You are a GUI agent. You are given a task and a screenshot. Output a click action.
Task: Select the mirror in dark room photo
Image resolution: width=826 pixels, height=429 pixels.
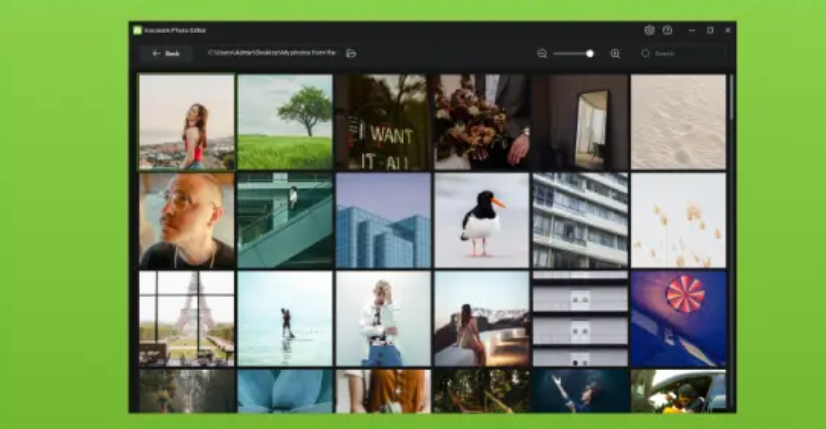(580, 122)
